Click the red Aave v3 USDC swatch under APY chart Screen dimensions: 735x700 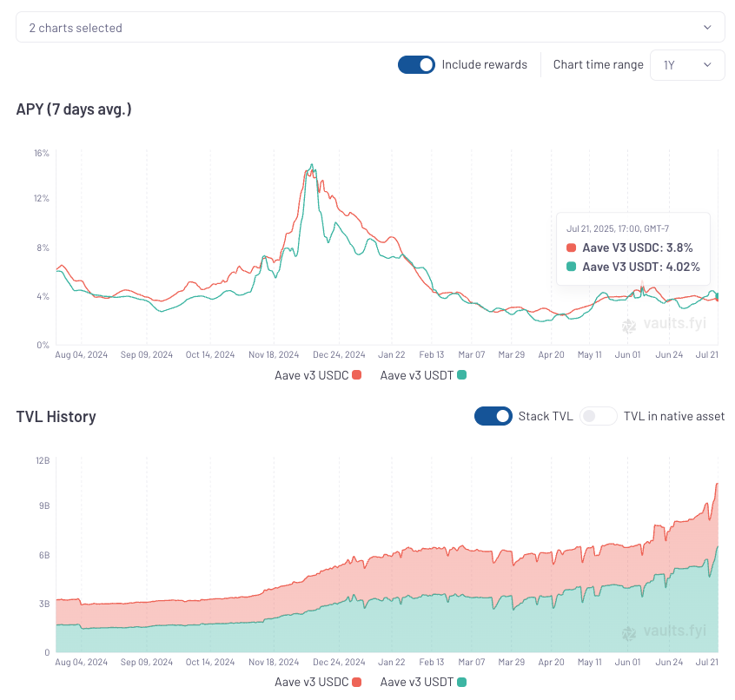(x=357, y=375)
